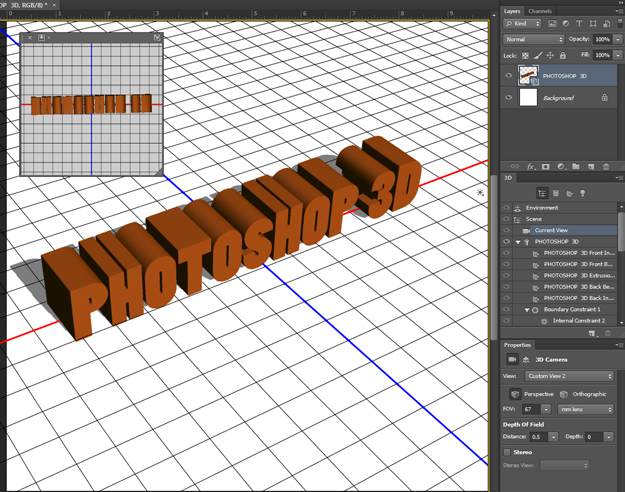This screenshot has height=492, width=625.
Task: Select the Properties panel tab
Action: point(518,345)
